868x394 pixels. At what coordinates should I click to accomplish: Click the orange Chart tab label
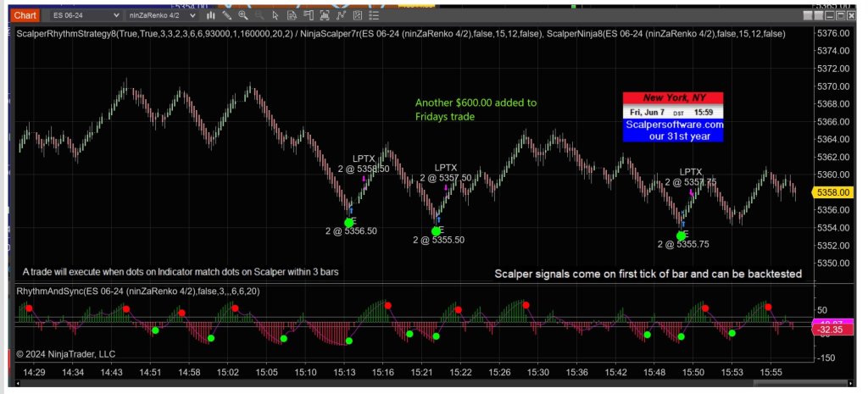point(25,15)
